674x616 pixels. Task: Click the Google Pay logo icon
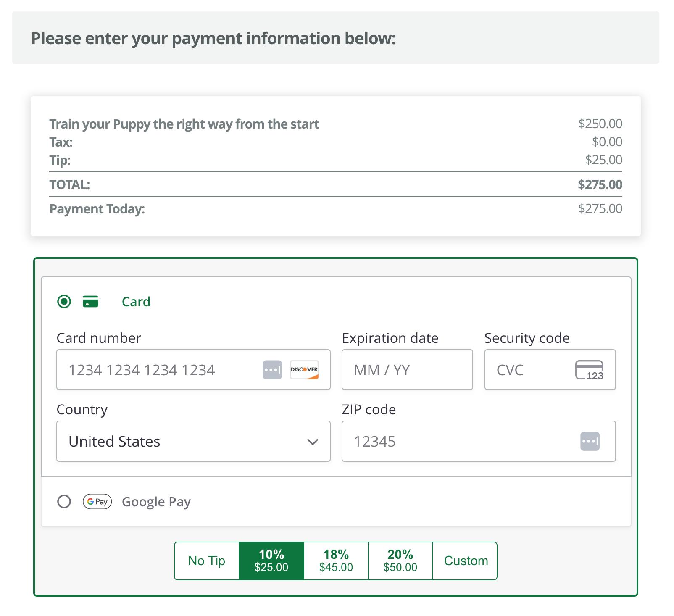pos(97,501)
